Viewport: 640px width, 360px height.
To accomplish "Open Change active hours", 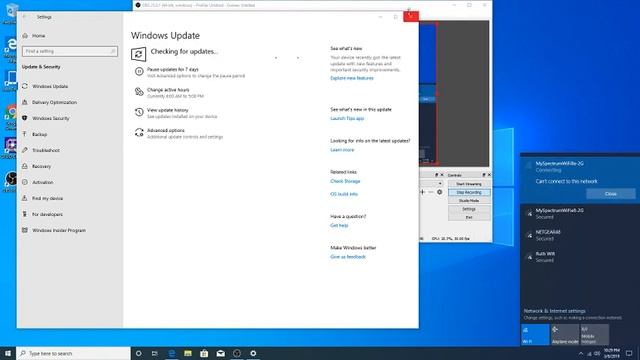I will pos(168,90).
